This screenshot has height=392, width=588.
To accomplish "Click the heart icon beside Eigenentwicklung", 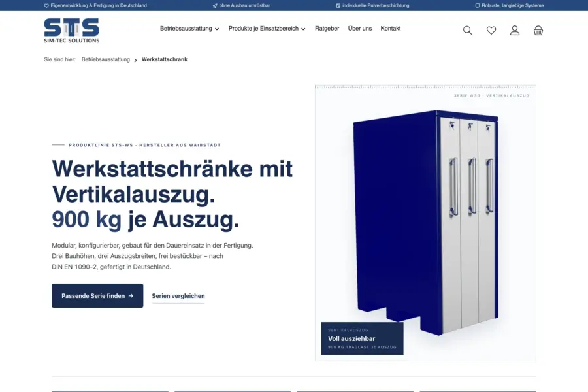I will pyautogui.click(x=46, y=6).
